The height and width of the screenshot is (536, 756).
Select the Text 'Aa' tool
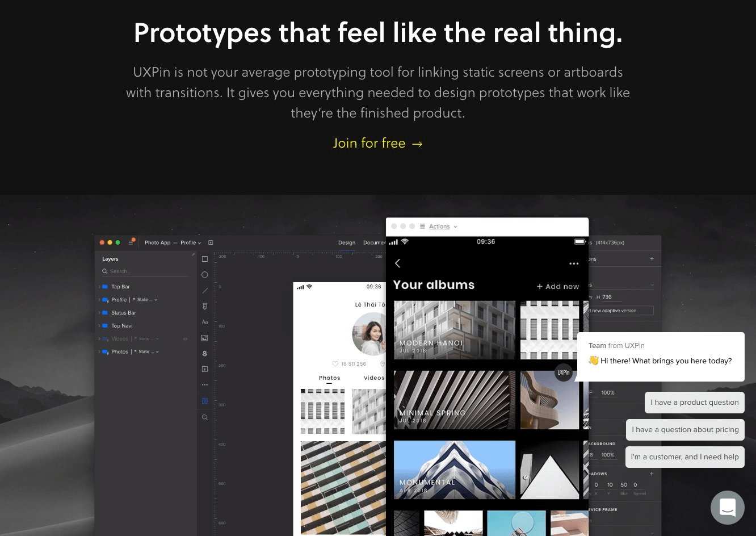[x=205, y=322]
